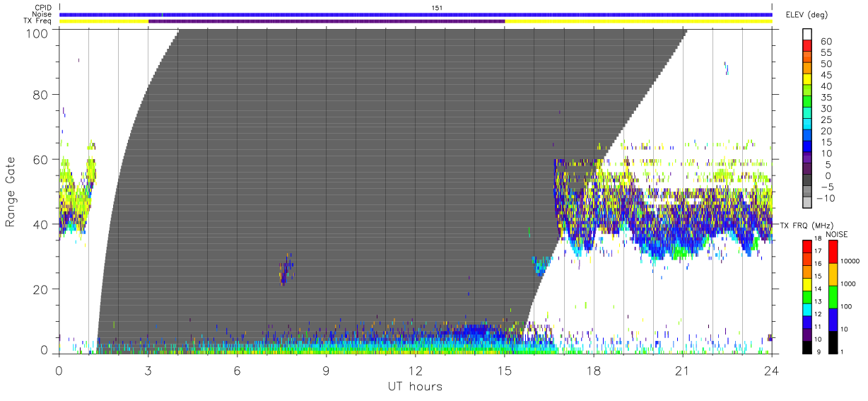This screenshot has width=868, height=401.
Task: Click the blue segment of NOISE colorbar
Action: [x=833, y=320]
